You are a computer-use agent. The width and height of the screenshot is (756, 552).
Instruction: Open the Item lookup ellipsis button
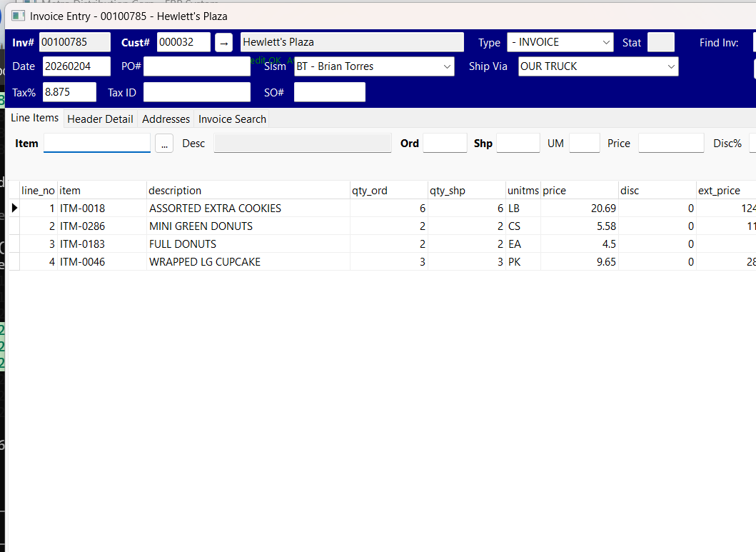[x=164, y=143]
